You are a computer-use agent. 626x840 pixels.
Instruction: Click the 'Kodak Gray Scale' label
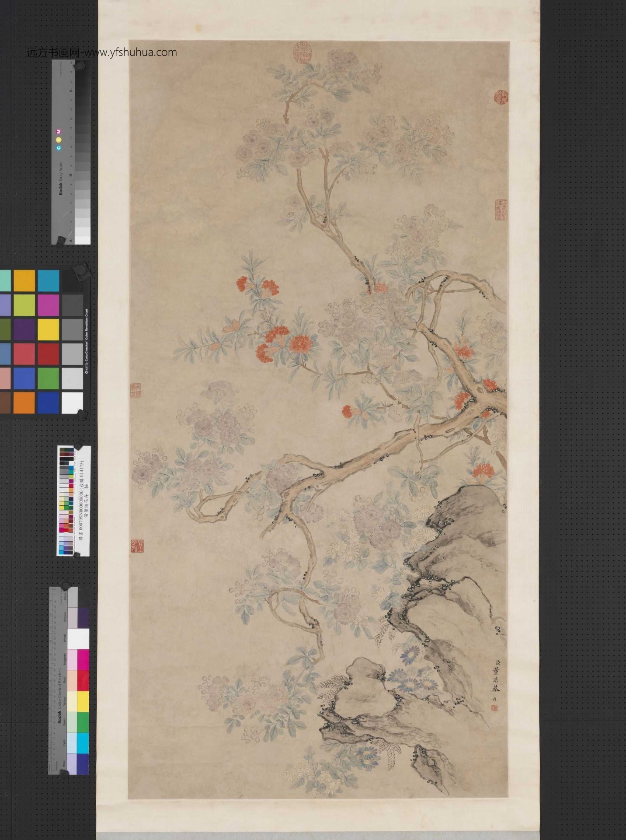pos(61,178)
